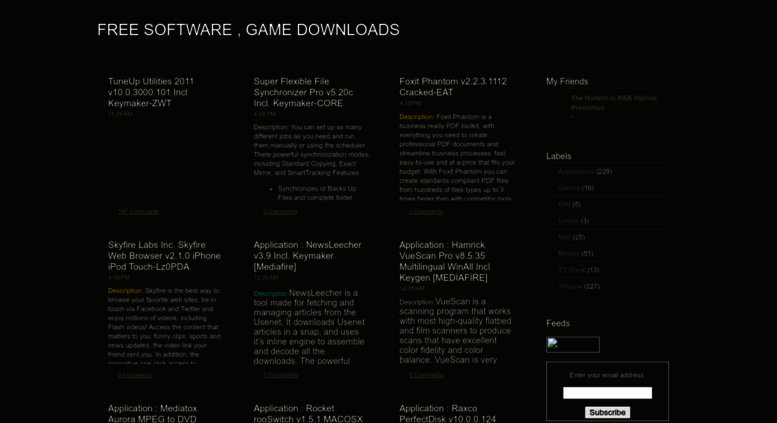This screenshot has width=777, height=423.
Task: Filter posts by the Movies label
Action: pyautogui.click(x=568, y=253)
